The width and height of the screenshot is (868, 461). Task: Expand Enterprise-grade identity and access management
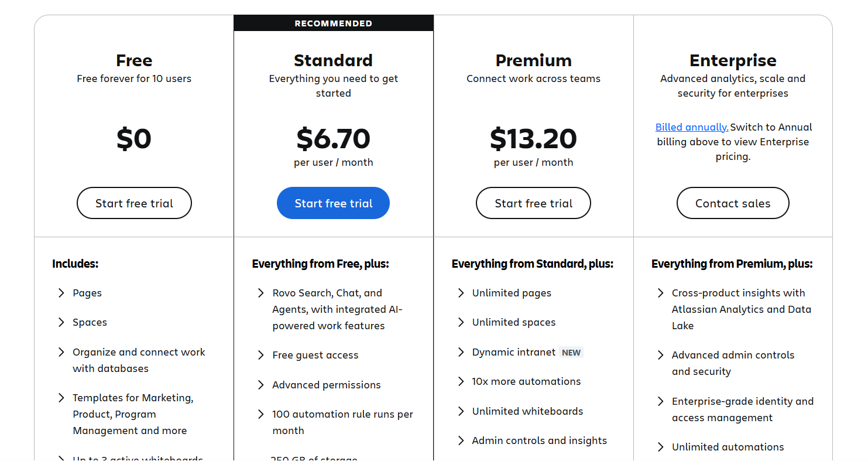[661, 401]
